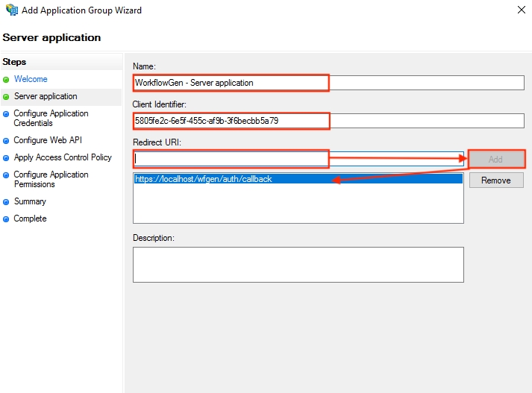The height and width of the screenshot is (393, 532).
Task: Go to the Summary step label
Action: (x=30, y=201)
